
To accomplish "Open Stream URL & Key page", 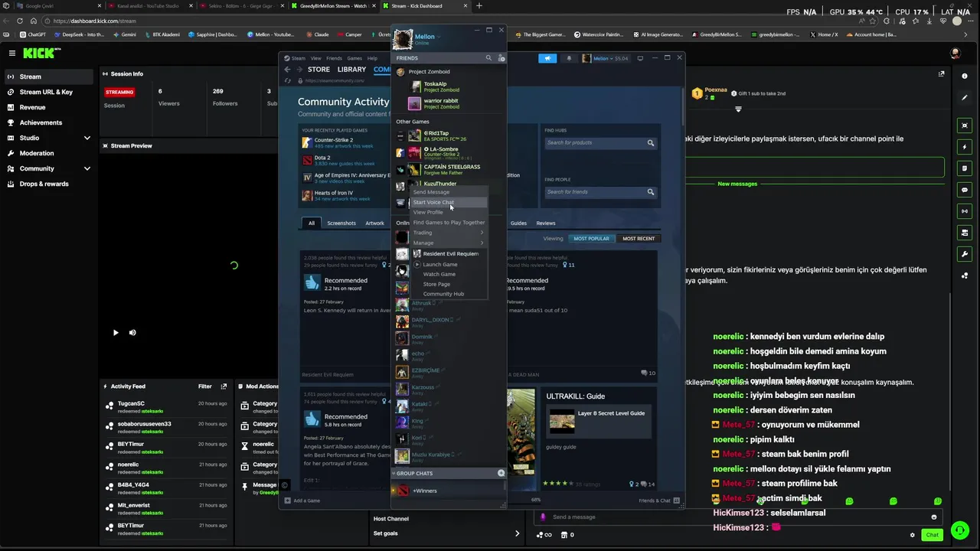I will (x=46, y=92).
